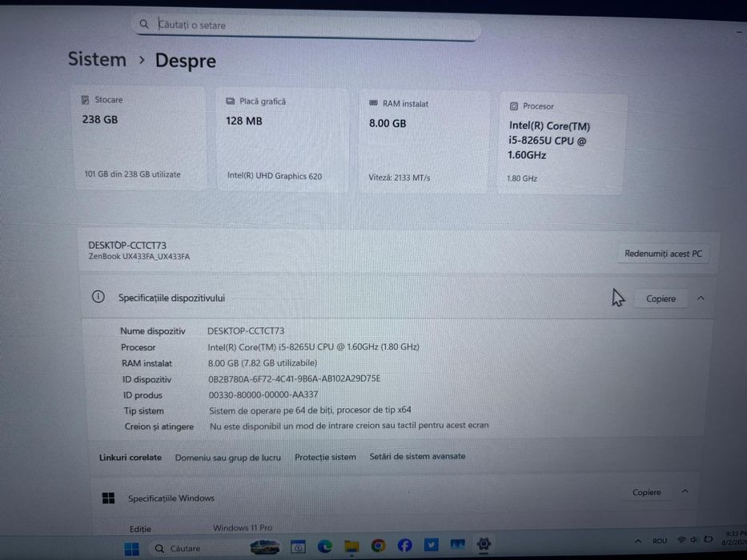
Task: Open Facebook from the taskbar
Action: (x=404, y=546)
